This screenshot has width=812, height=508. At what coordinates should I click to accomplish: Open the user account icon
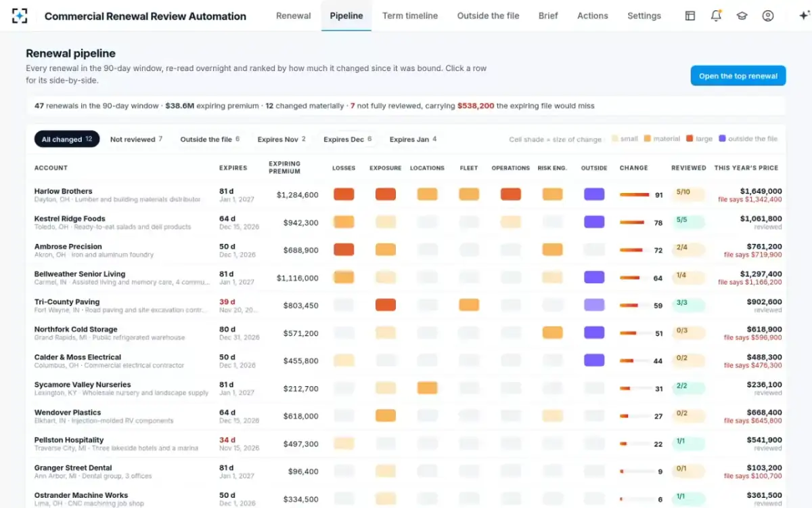(767, 16)
